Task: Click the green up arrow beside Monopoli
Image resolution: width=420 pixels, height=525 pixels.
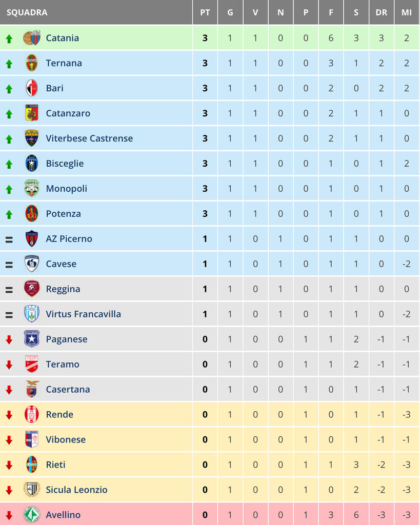Action: click(9, 189)
